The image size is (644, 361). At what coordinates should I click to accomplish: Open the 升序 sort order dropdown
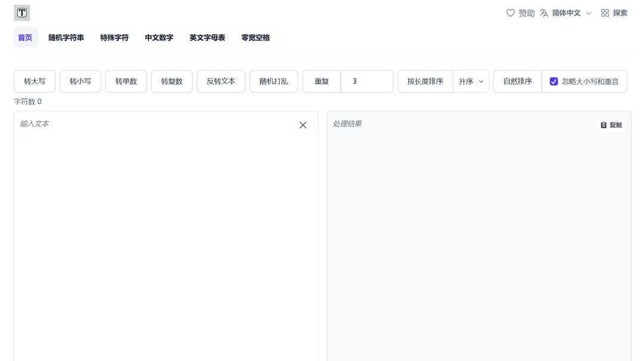pyautogui.click(x=471, y=81)
